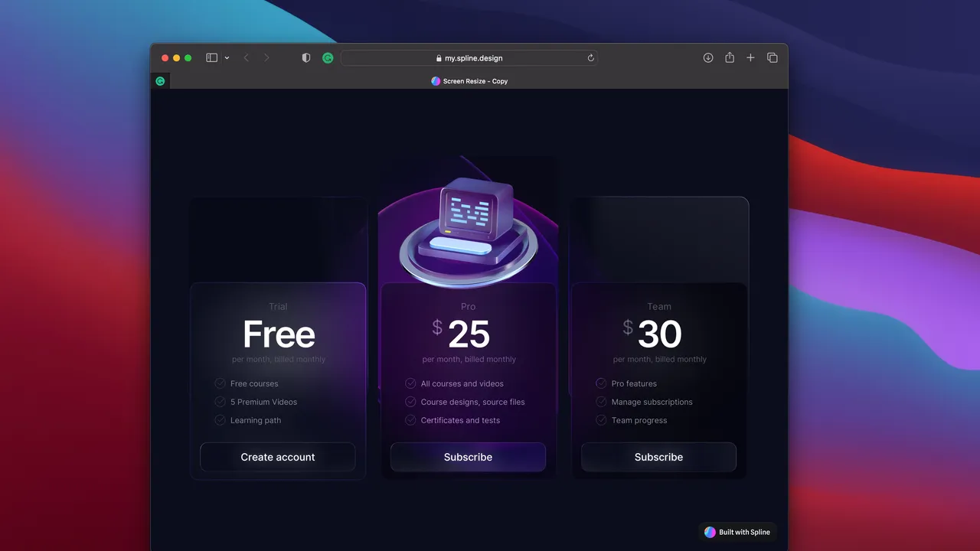
Task: Click the Spline logo in tab title
Action: (436, 81)
